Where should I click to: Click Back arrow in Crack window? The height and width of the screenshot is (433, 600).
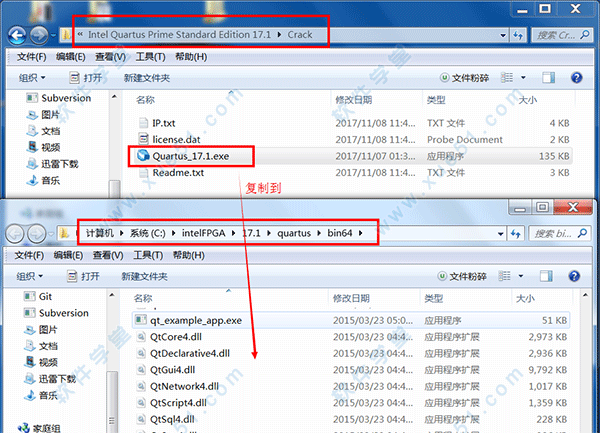pos(17,36)
